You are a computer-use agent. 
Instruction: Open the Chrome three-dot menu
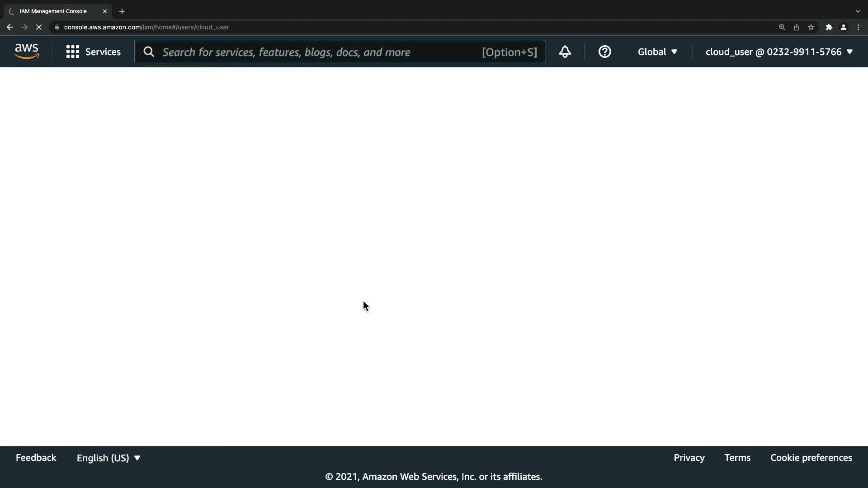pyautogui.click(x=858, y=27)
